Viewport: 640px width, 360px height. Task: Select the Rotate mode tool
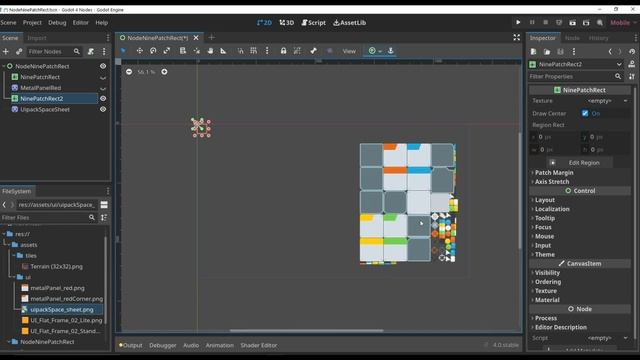[x=153, y=51]
